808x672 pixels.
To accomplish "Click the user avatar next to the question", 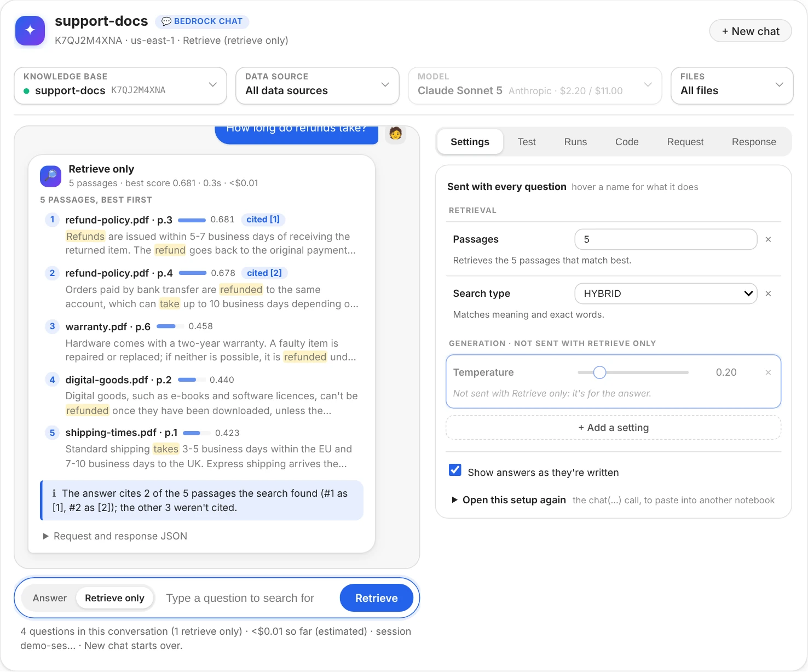I will point(395,133).
